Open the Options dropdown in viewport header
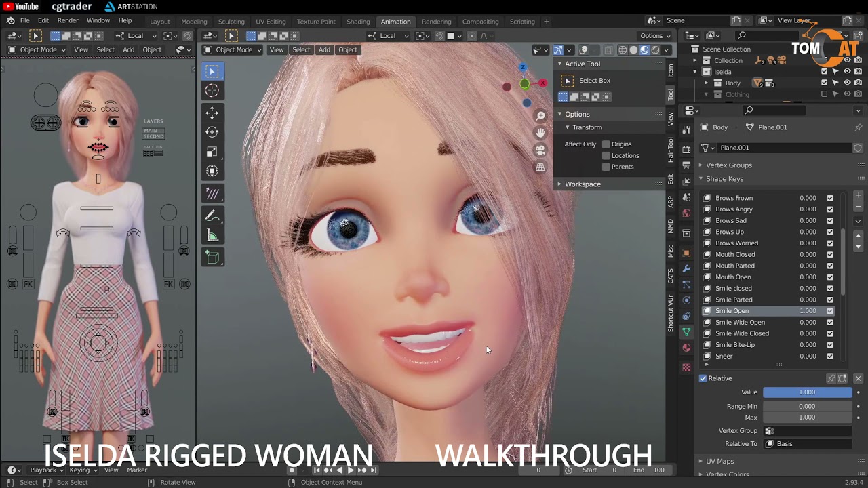Image resolution: width=868 pixels, height=488 pixels. 655,36
